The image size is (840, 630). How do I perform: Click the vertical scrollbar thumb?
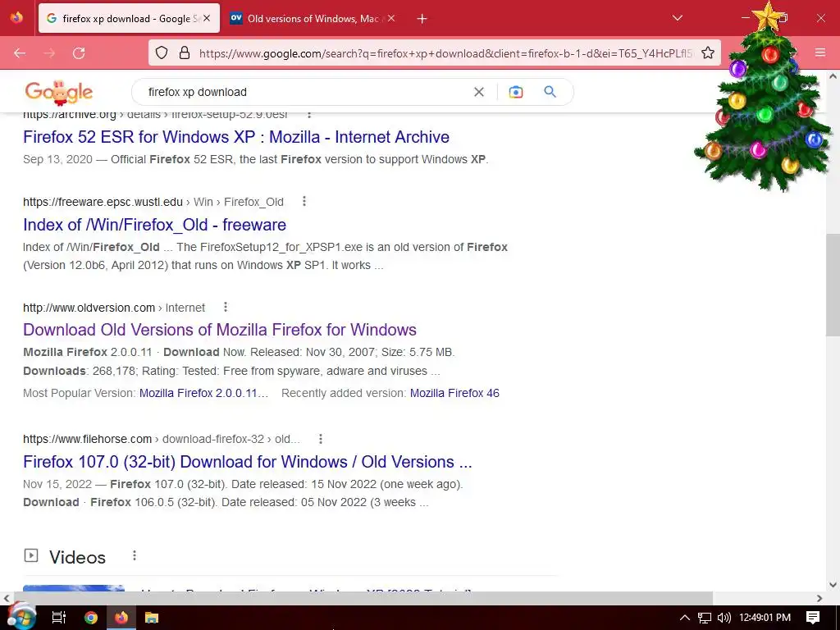[x=833, y=285]
